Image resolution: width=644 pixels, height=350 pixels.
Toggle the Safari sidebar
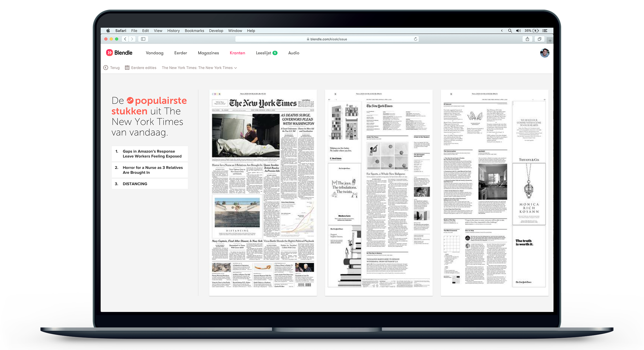[x=143, y=39]
